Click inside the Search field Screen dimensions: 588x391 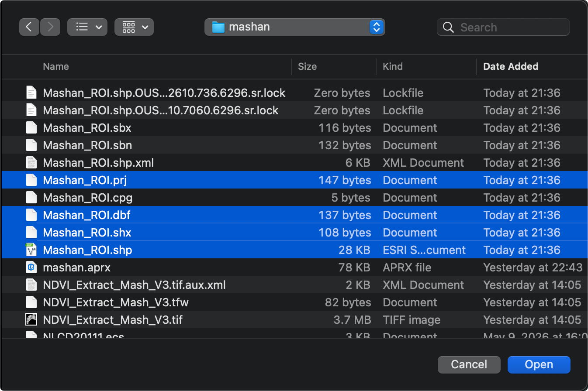click(503, 27)
